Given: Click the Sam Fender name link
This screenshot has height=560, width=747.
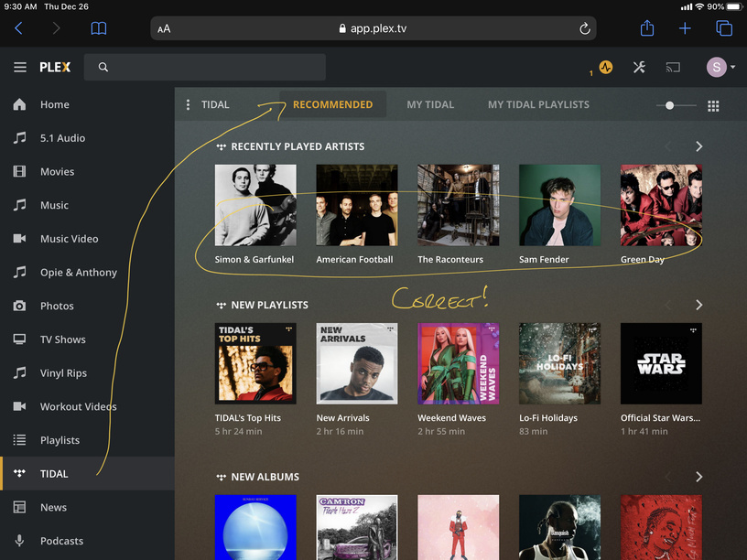Looking at the screenshot, I should (544, 260).
